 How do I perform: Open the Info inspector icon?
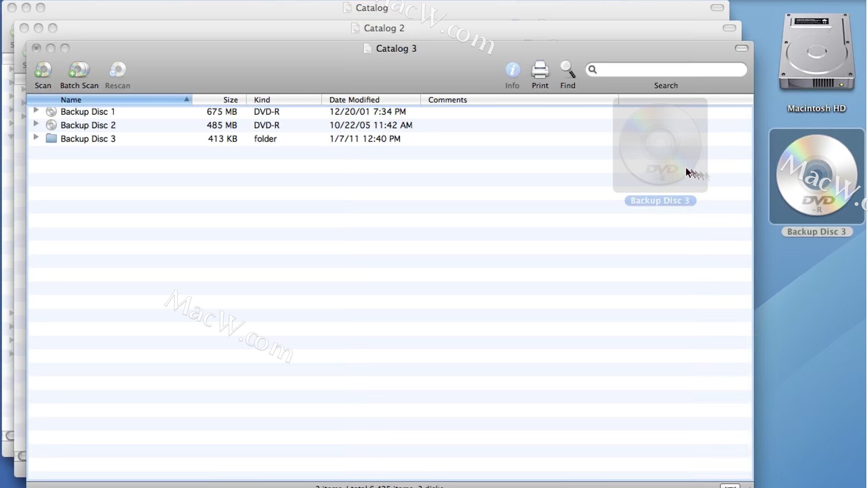512,70
